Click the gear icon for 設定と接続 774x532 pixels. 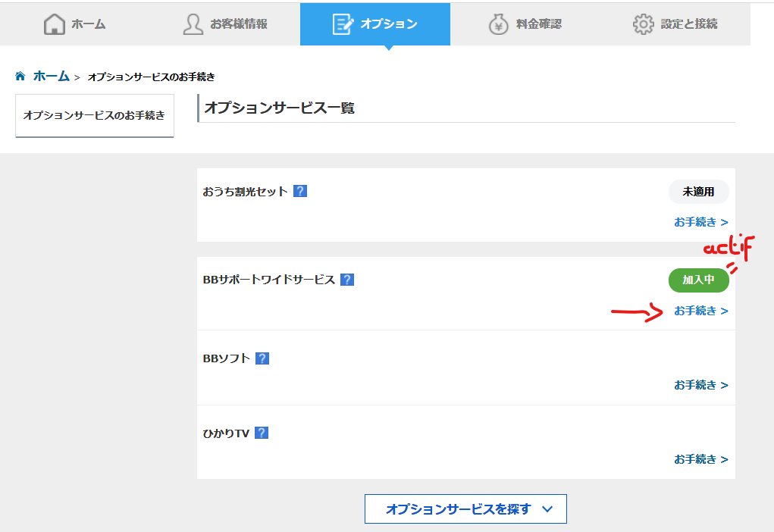(x=643, y=24)
